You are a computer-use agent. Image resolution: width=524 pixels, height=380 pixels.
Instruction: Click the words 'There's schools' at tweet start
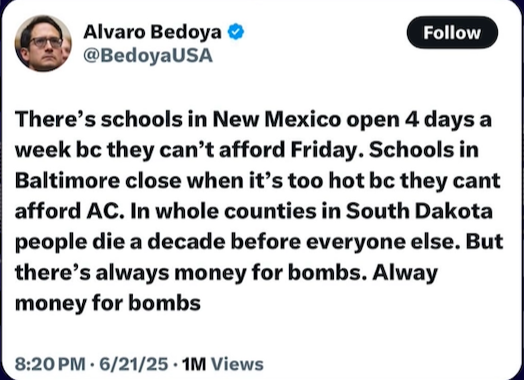(96, 119)
